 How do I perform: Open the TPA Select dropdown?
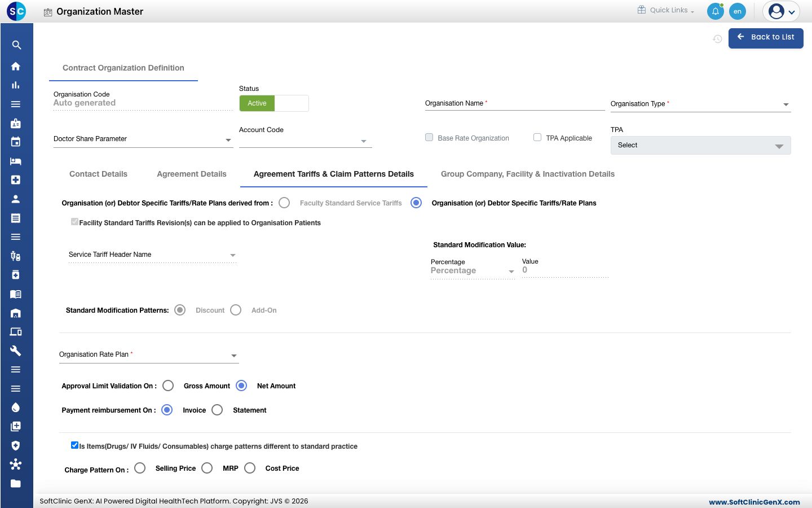click(700, 145)
